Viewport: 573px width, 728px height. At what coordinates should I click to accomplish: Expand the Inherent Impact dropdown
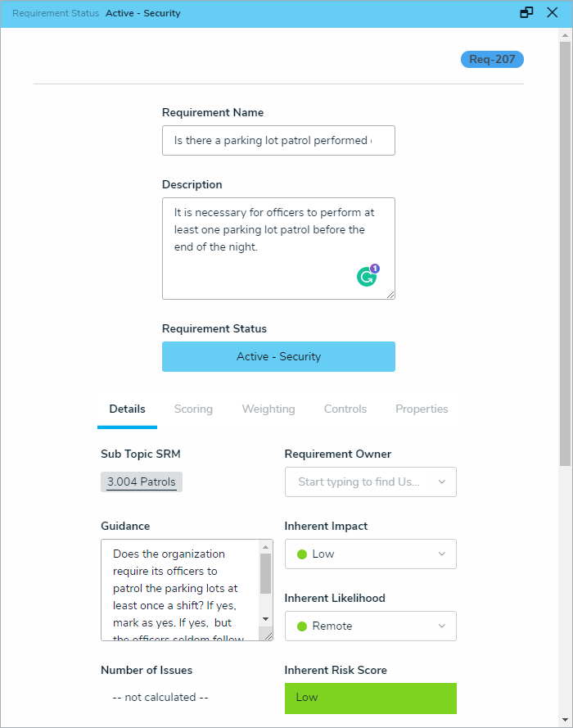tap(370, 554)
